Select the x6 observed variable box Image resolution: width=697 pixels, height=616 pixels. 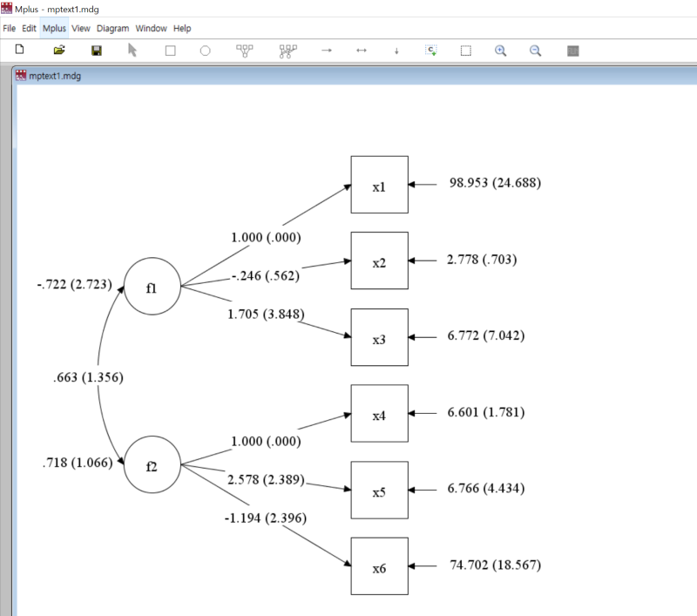(x=380, y=566)
